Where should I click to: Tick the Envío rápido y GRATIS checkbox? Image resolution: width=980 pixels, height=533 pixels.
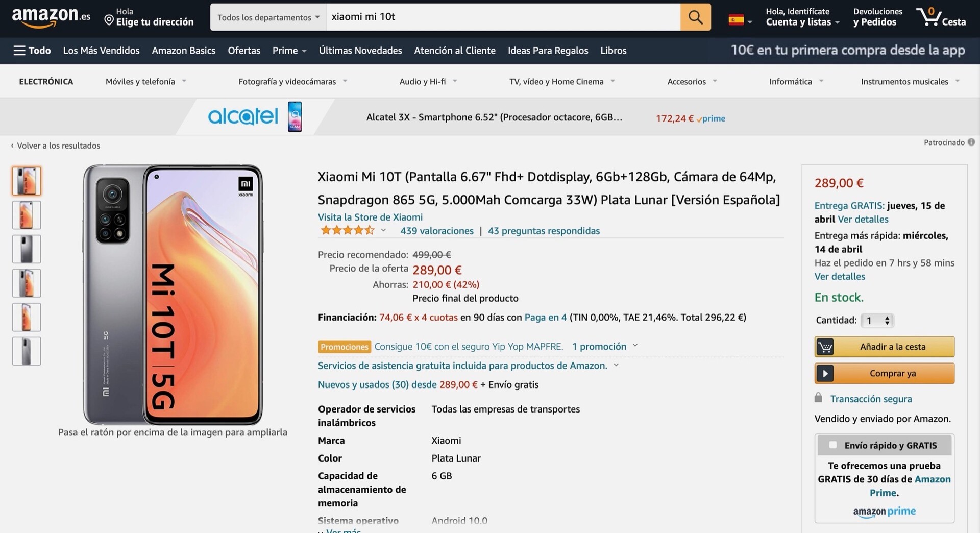coord(833,445)
